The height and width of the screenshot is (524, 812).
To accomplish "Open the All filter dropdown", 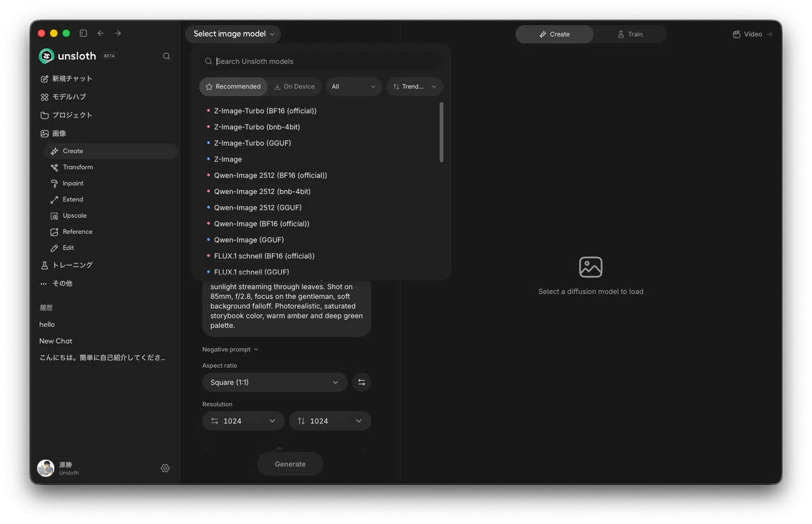I will pyautogui.click(x=354, y=87).
